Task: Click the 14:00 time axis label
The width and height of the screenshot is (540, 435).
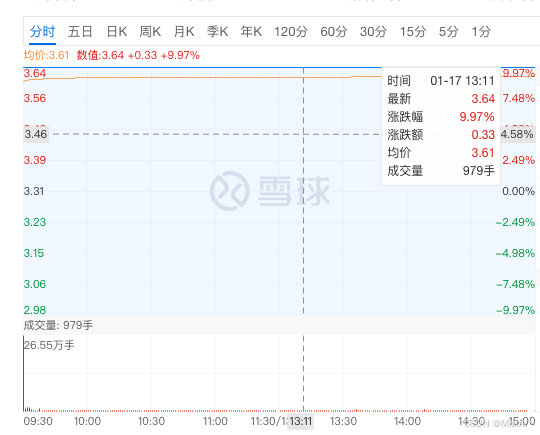Action: coord(407,421)
